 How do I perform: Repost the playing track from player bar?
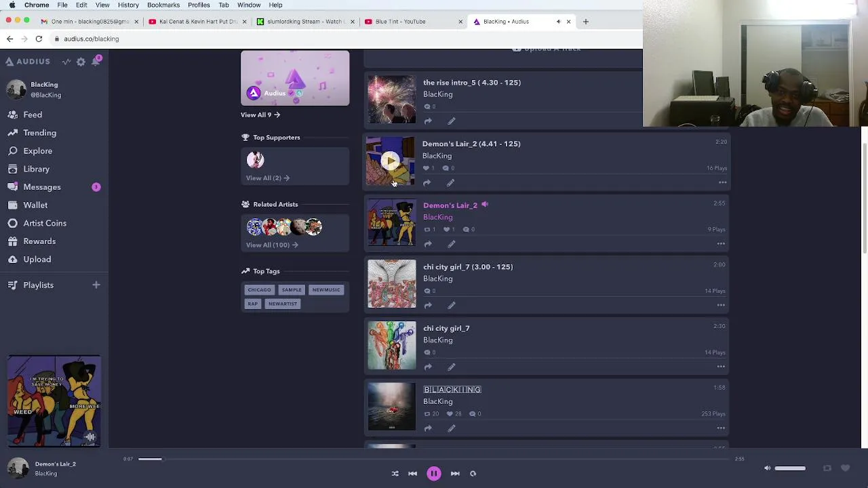pos(827,468)
